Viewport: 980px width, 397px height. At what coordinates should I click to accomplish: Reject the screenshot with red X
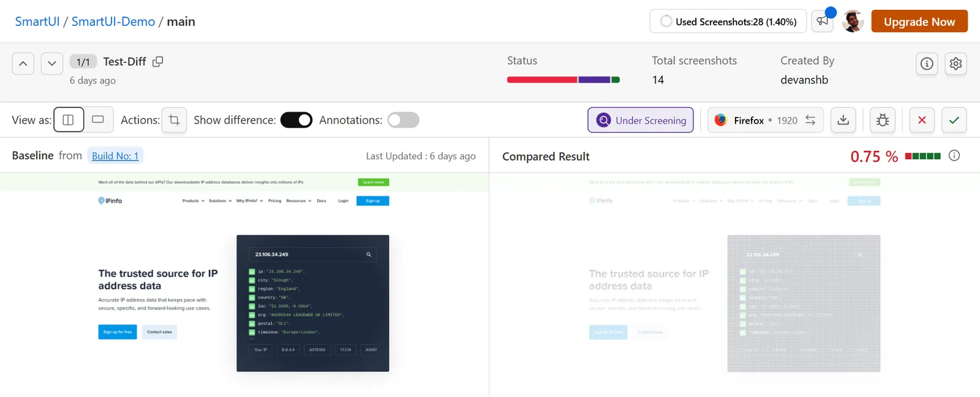(x=922, y=120)
